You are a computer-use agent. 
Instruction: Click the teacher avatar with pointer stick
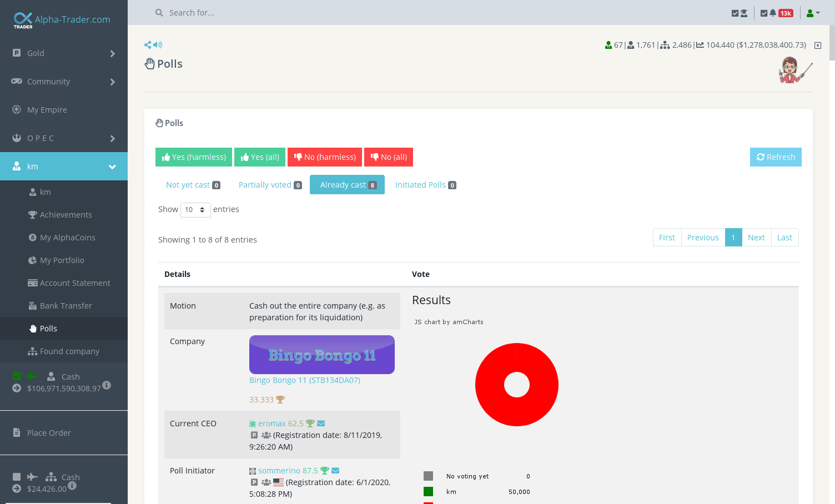pos(796,70)
